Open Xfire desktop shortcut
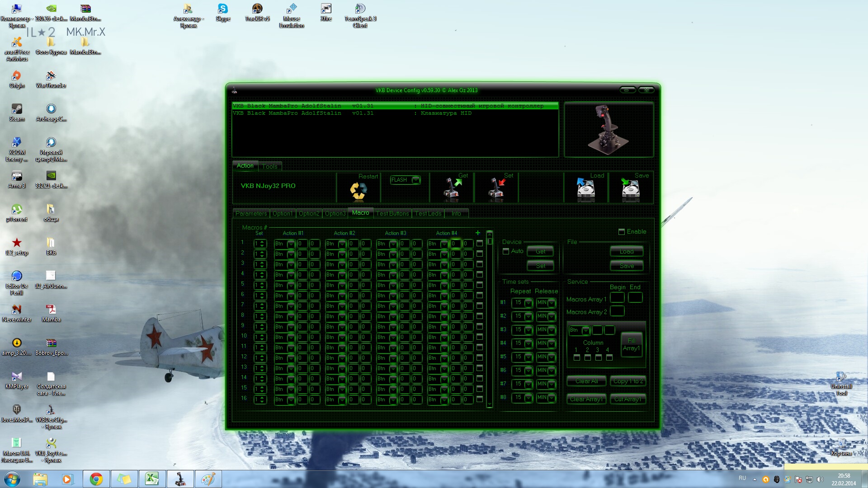This screenshot has width=868, height=488. tap(326, 13)
